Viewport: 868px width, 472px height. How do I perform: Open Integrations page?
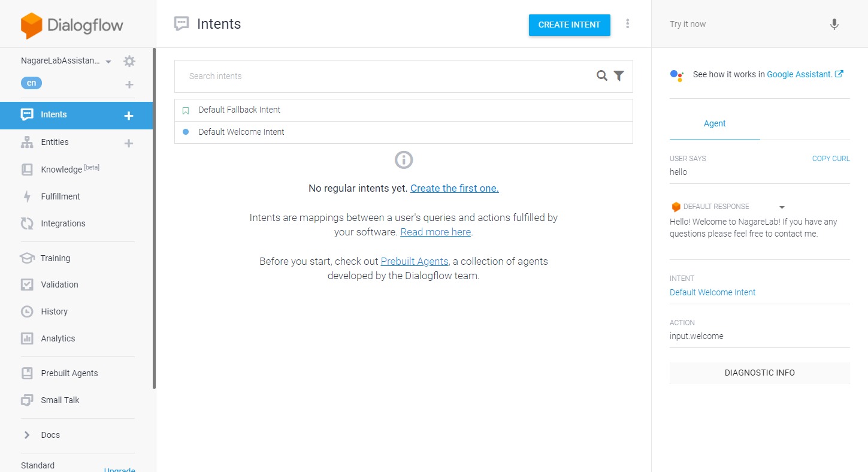click(x=63, y=223)
